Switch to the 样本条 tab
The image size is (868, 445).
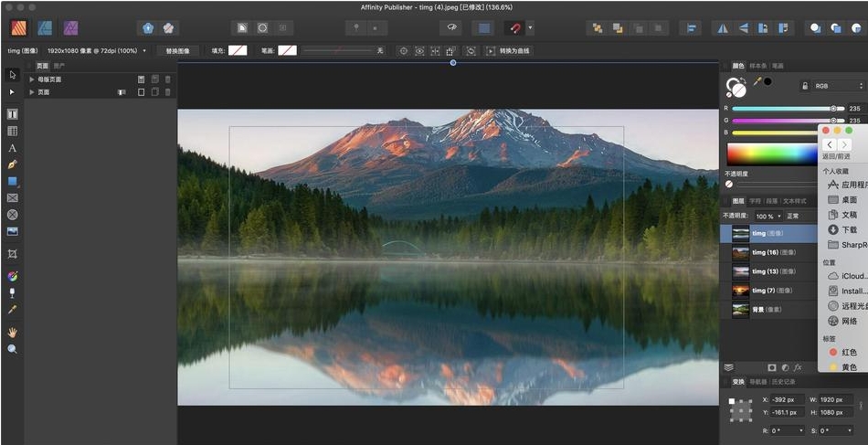(x=757, y=66)
